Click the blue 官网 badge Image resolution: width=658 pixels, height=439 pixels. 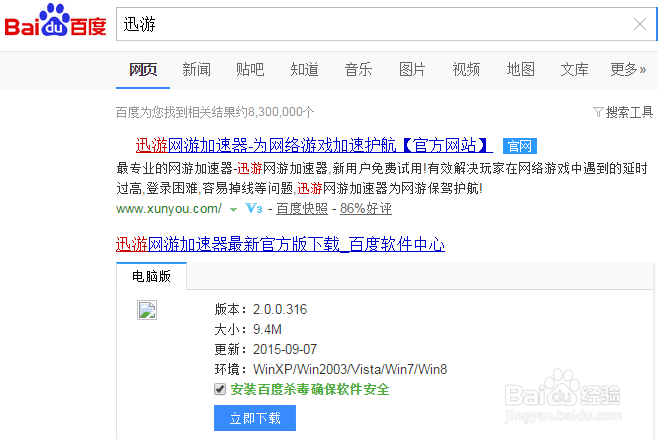tap(520, 146)
